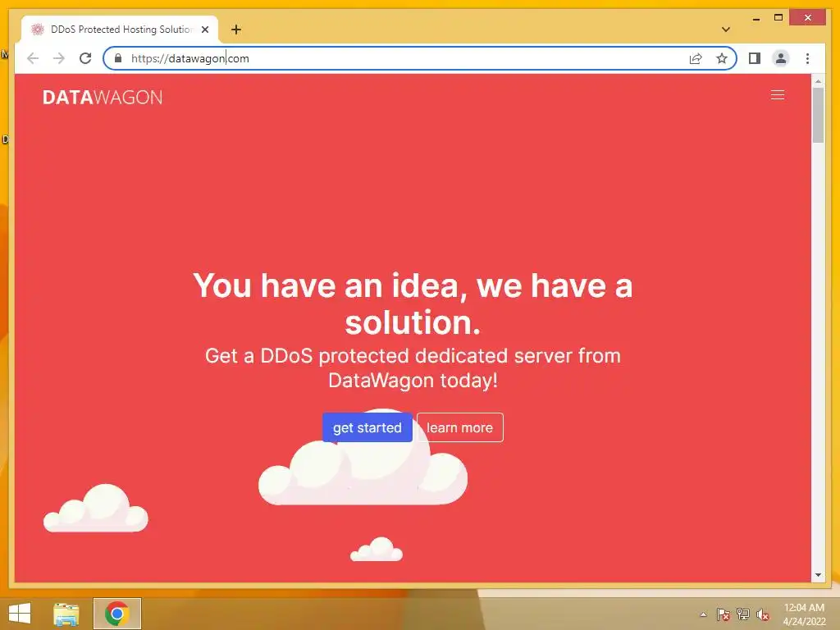Open the Chrome three-dot menu
This screenshot has height=630, width=840.
click(807, 58)
